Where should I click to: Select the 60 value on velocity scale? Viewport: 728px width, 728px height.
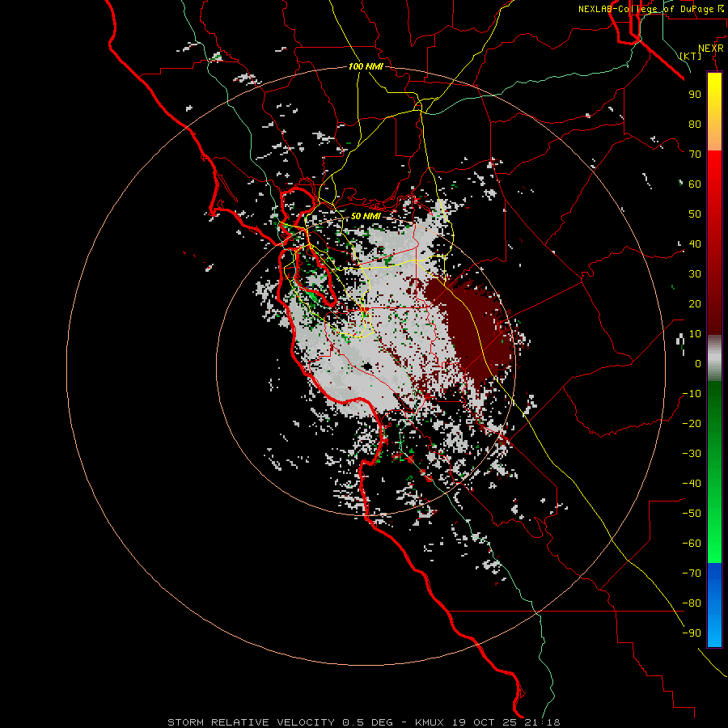695,184
